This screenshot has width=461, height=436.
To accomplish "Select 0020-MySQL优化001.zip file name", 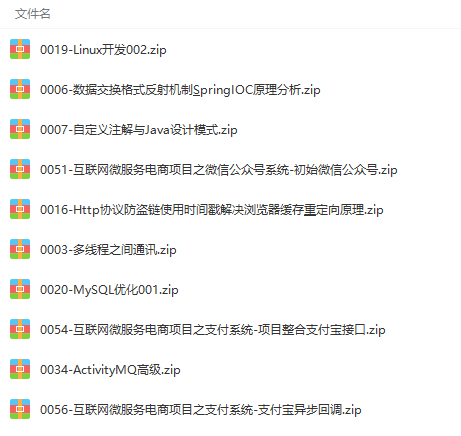I will pos(109,290).
